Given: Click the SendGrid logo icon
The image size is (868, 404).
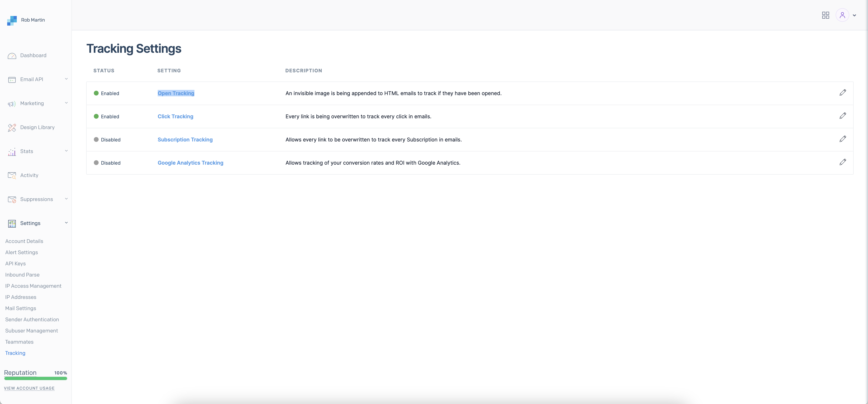Looking at the screenshot, I should point(12,20).
